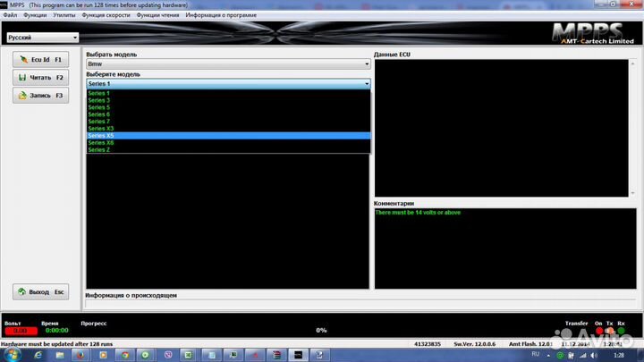Click the Читать F2 read button

(x=40, y=78)
